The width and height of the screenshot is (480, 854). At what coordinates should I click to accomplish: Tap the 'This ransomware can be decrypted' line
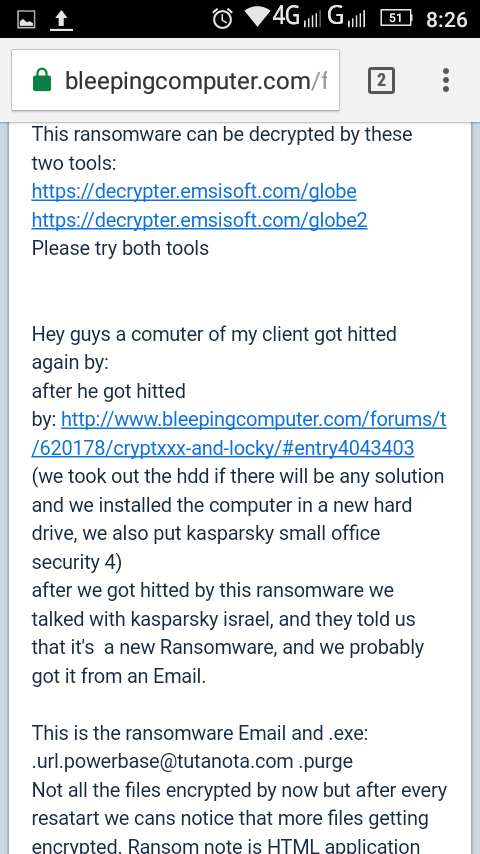(x=222, y=134)
